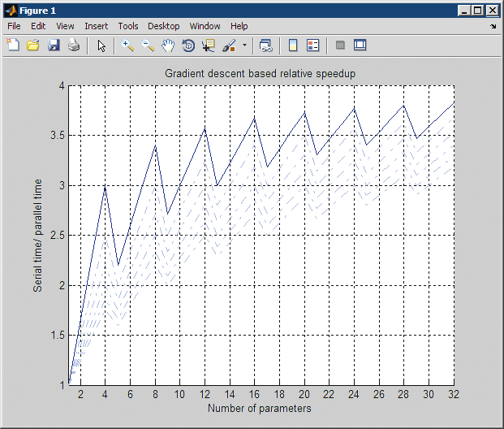Image resolution: width=504 pixels, height=429 pixels.
Task: Activate the Pan hand tool
Action: 168,45
